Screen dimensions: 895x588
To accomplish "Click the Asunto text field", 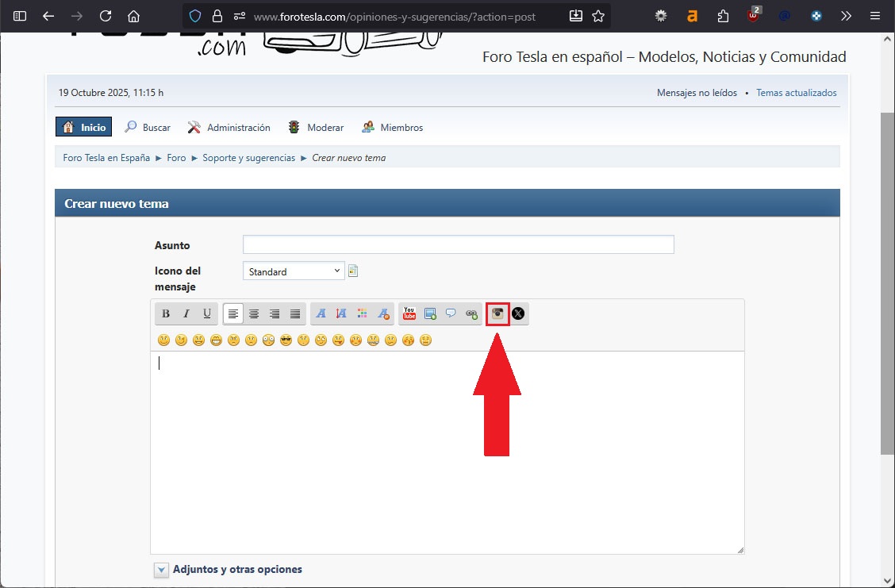I will click(458, 244).
